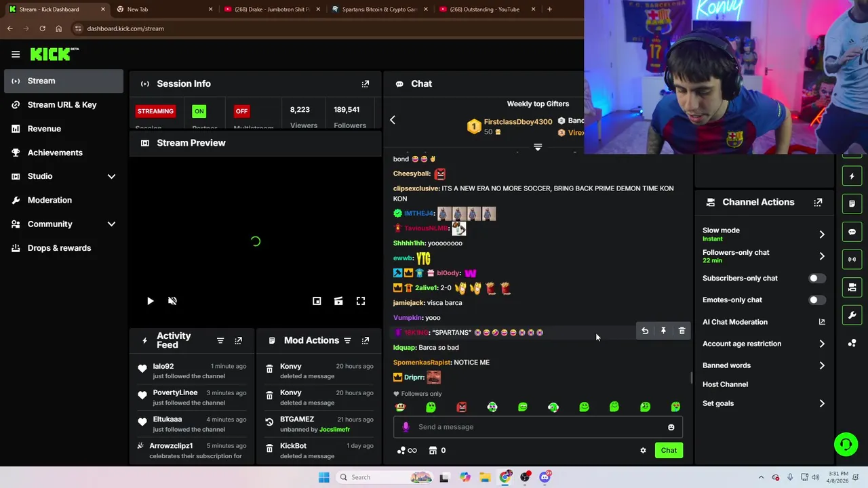
Task: Expand Account age restriction
Action: (x=764, y=344)
